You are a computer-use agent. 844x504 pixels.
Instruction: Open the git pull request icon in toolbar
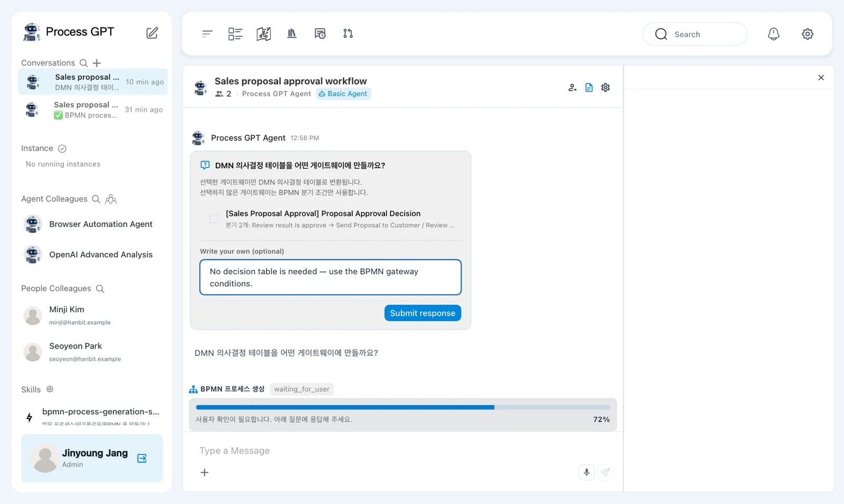[x=348, y=34]
